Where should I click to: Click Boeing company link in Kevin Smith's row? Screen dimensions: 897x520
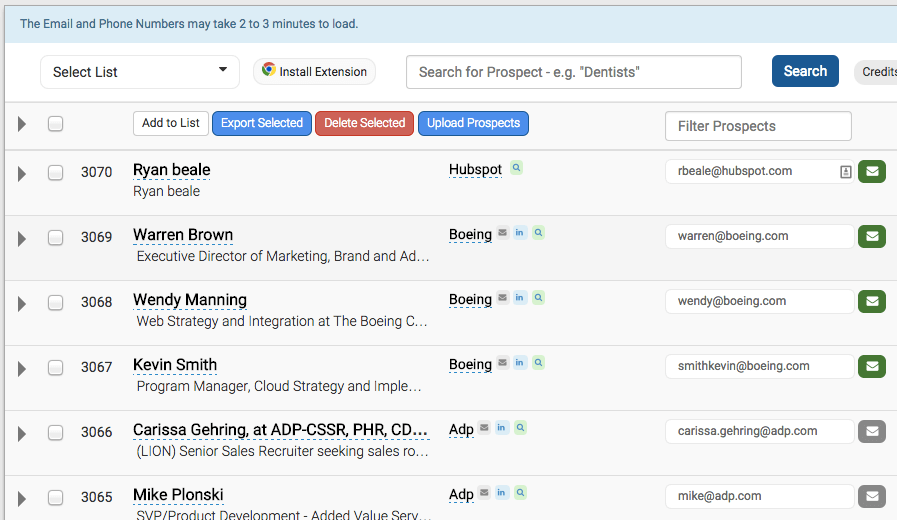click(470, 364)
